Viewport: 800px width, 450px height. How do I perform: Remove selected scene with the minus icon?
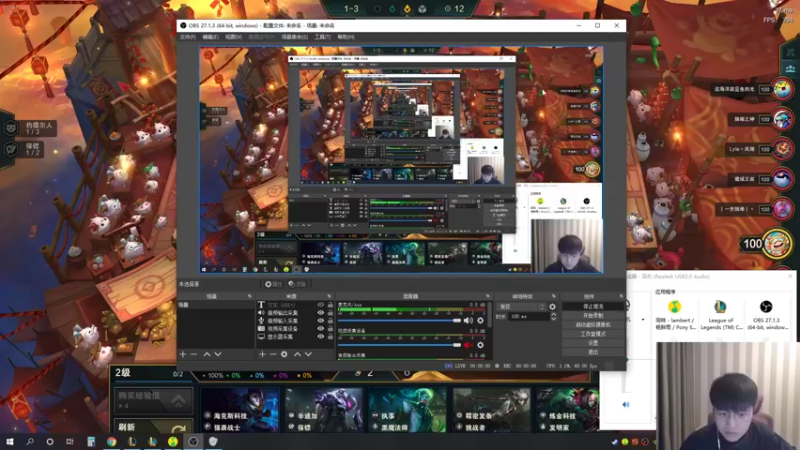pos(194,354)
